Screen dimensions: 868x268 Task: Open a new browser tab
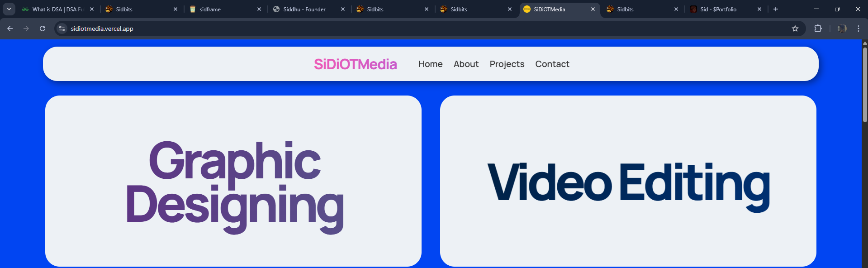pos(776,9)
